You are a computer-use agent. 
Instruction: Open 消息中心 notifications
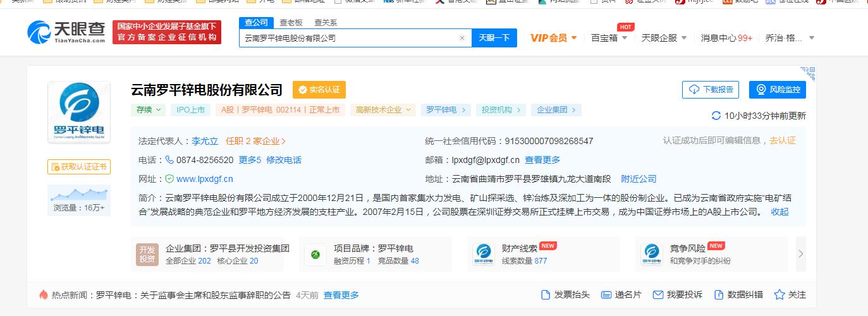pos(726,38)
